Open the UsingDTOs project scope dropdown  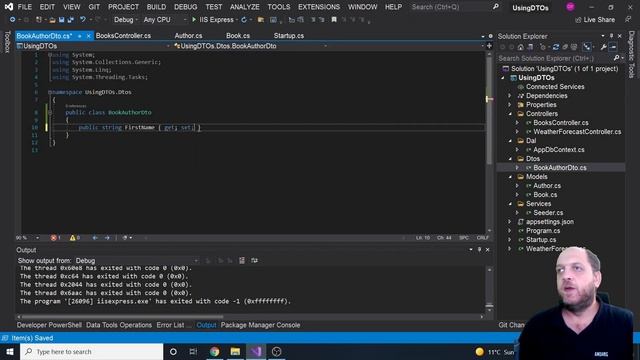click(x=93, y=46)
